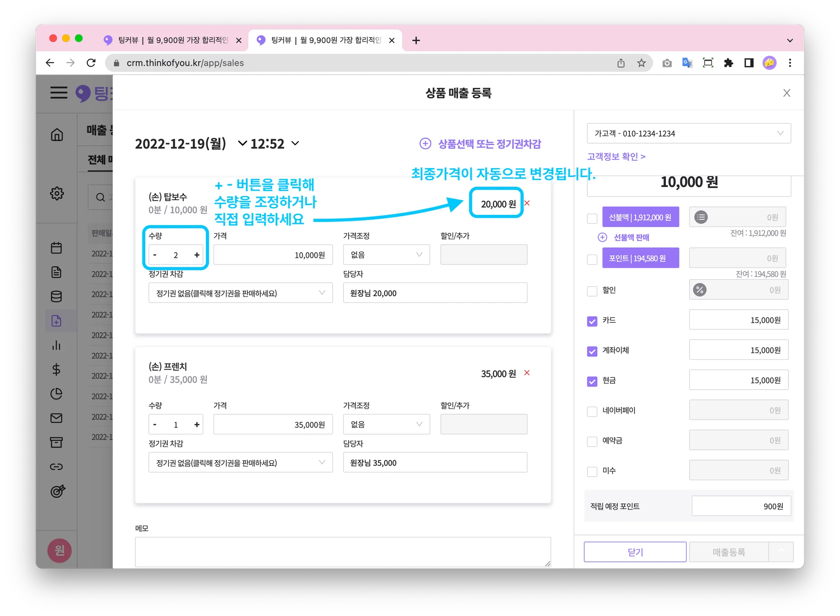This screenshot has width=840, height=616.
Task: Remove the 프렌치 item with red X
Action: click(x=527, y=373)
